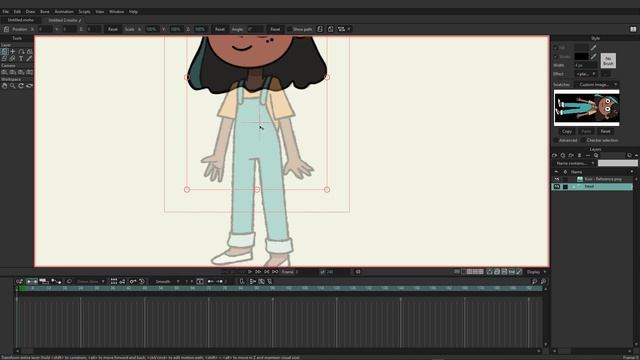Viewport: 640px width, 360px height.
Task: Click the delete layer trash icon
Action: (580, 156)
